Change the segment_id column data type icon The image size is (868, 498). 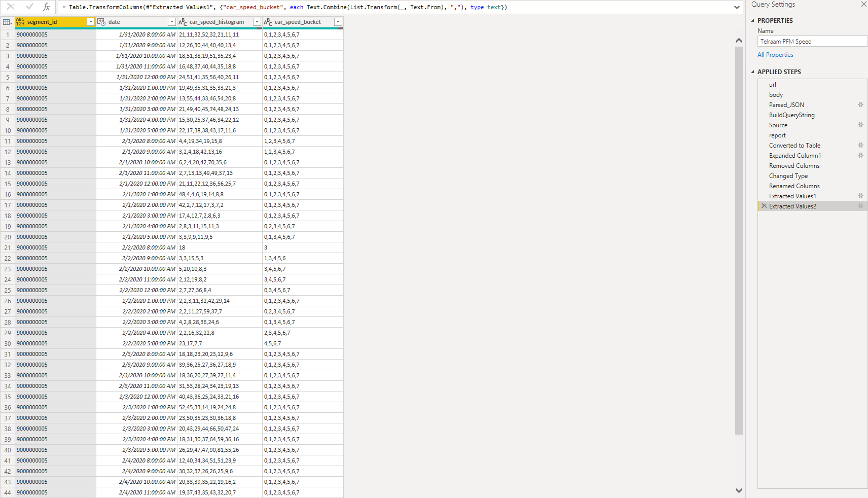point(20,22)
